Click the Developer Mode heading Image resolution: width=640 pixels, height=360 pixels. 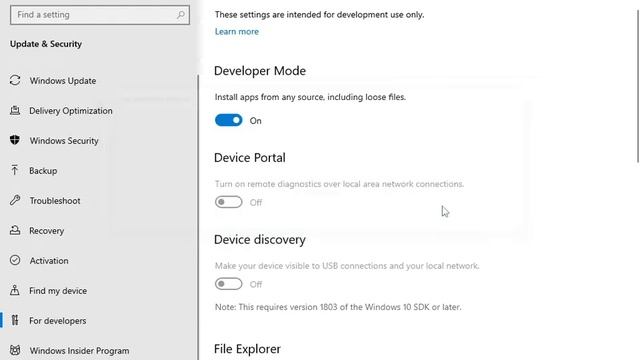[260, 71]
